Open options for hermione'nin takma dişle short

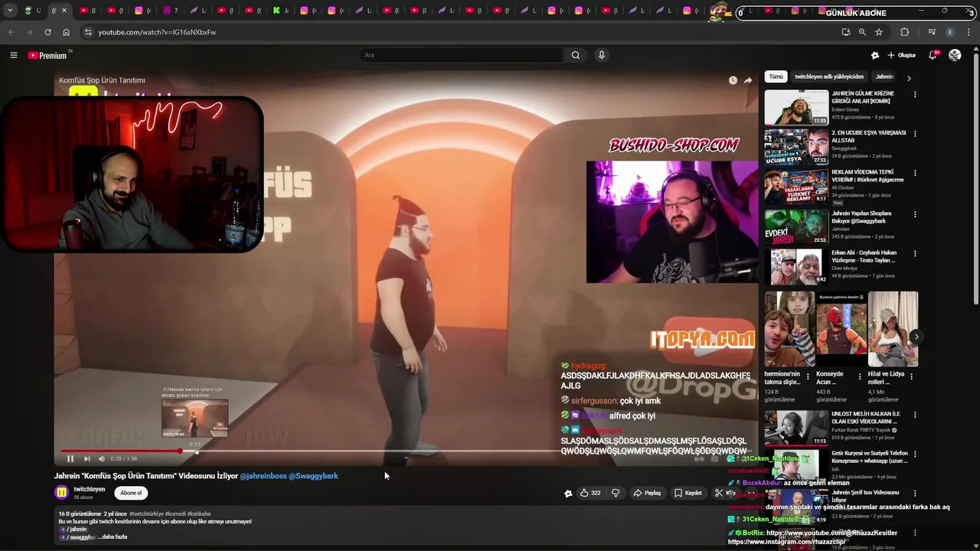click(x=808, y=377)
